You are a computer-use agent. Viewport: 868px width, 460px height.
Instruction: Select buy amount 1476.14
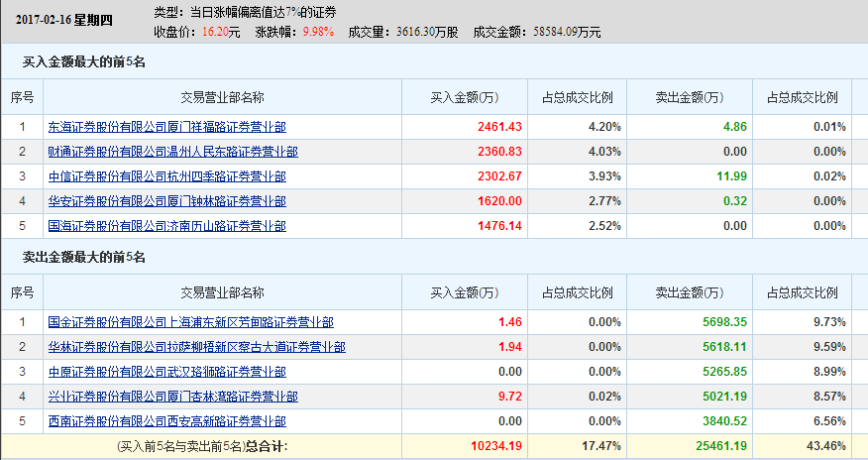tap(499, 226)
